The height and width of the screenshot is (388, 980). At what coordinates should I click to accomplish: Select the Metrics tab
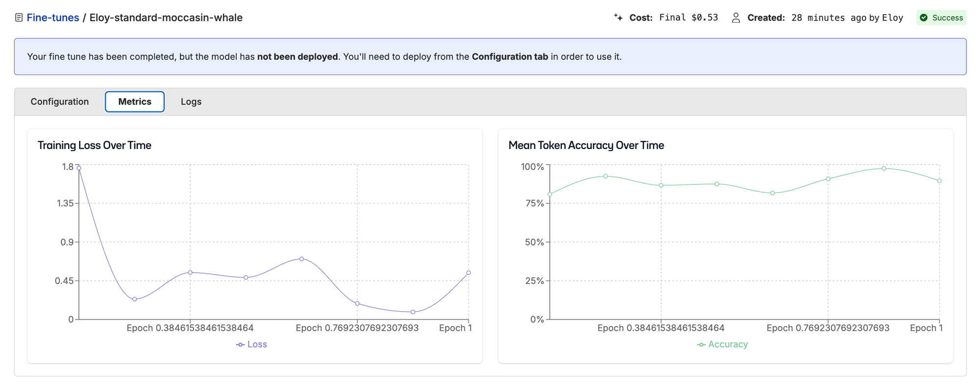pyautogui.click(x=135, y=102)
